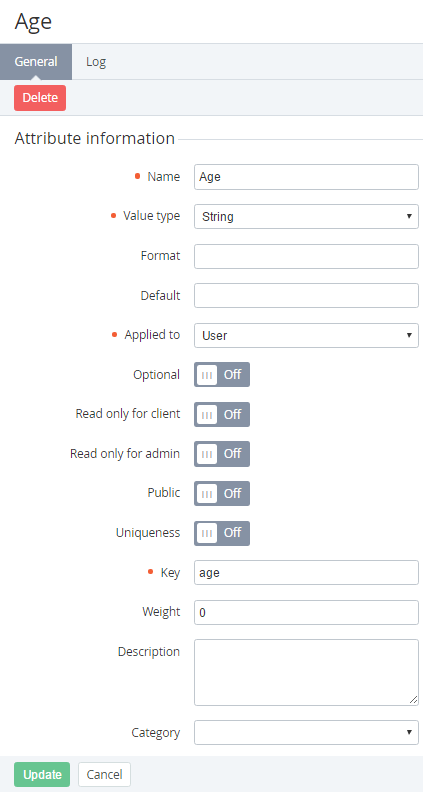Open the Category dropdown
423x794 pixels.
(x=306, y=732)
